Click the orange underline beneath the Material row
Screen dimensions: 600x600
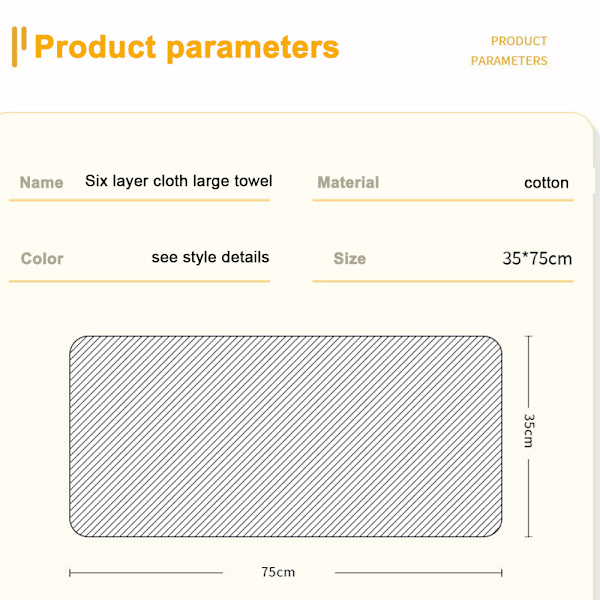tap(443, 201)
